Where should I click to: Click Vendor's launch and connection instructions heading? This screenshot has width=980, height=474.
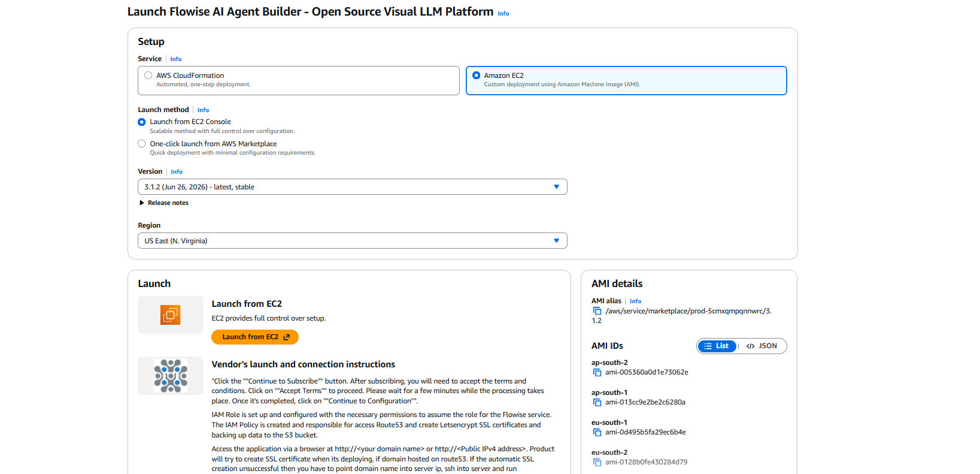(x=304, y=364)
